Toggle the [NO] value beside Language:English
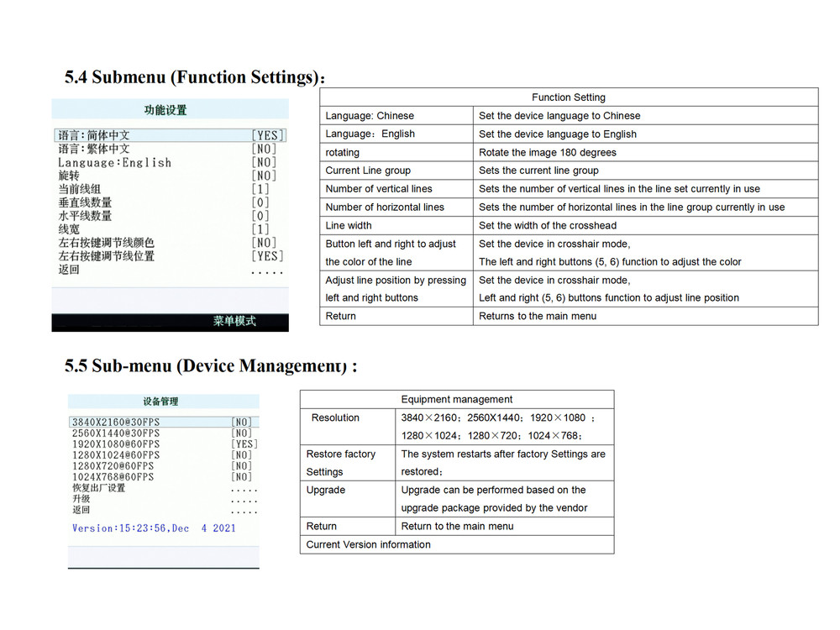This screenshot has width=840, height=630. (264, 162)
